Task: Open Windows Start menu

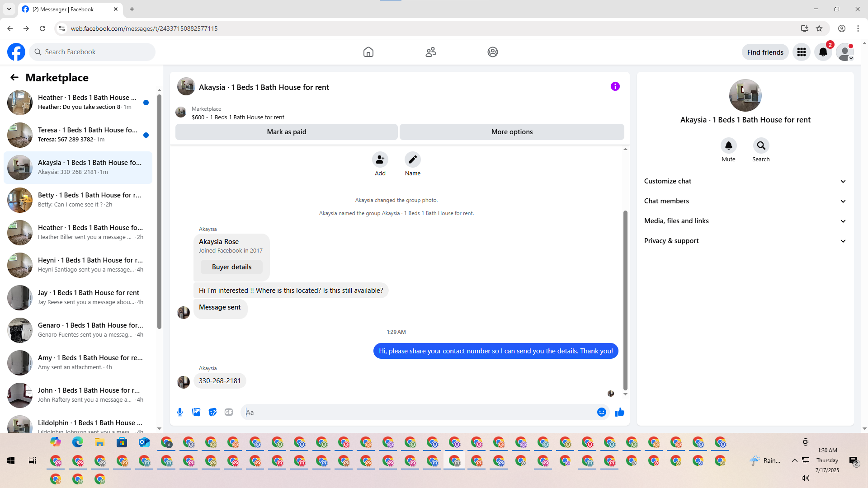Action: coord(11,460)
